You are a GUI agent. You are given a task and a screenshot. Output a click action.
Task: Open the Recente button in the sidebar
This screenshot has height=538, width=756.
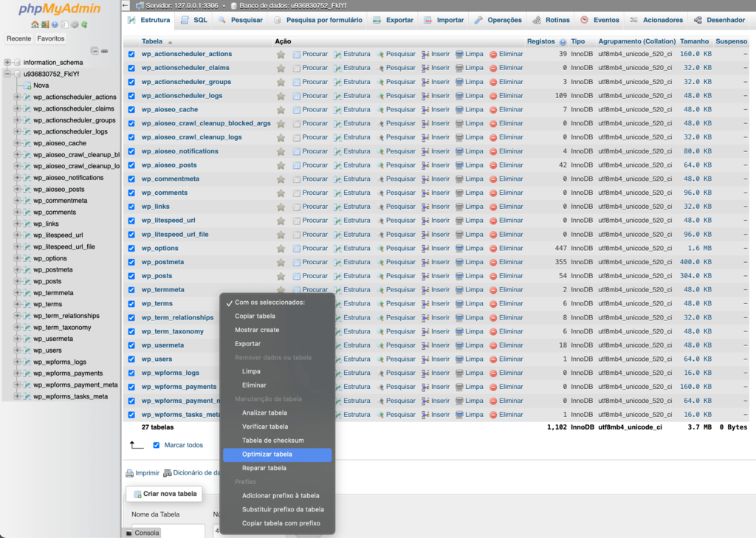(18, 38)
